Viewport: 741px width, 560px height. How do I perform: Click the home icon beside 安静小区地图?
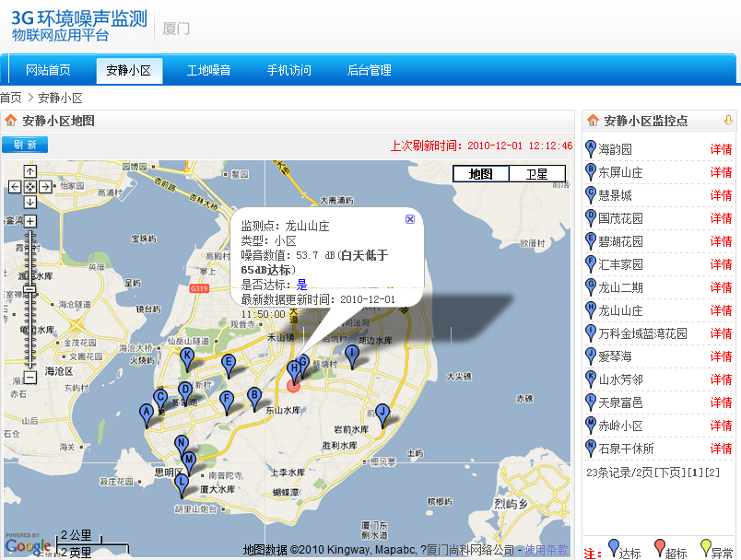11,121
